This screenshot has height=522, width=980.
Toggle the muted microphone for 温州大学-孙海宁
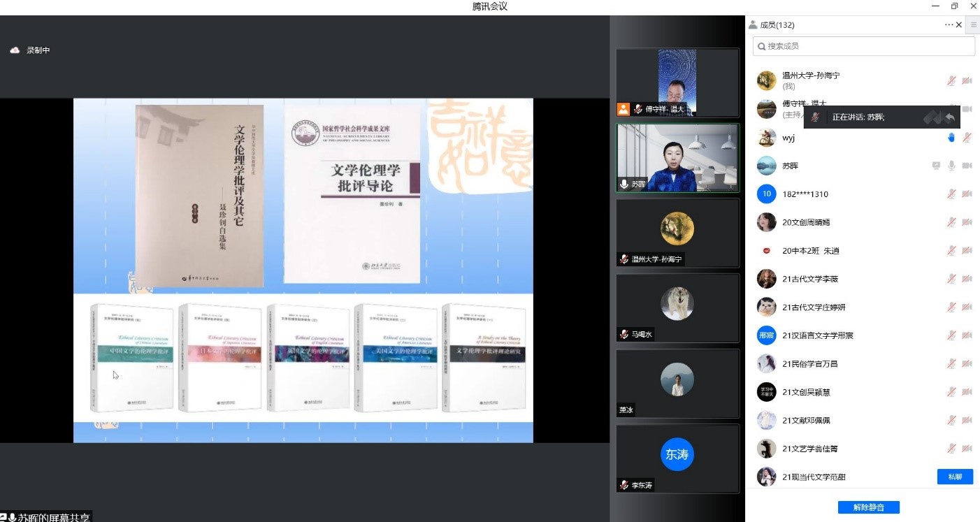click(x=951, y=81)
